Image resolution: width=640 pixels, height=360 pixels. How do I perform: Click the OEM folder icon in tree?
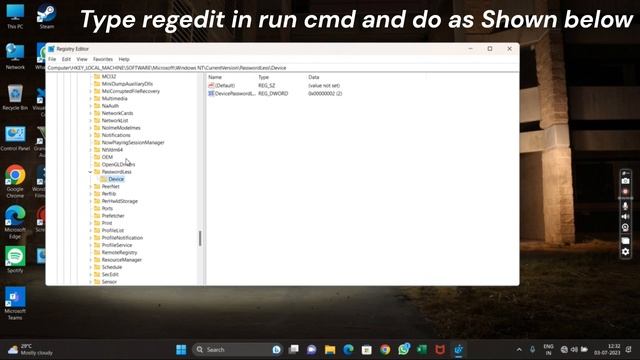[97, 157]
